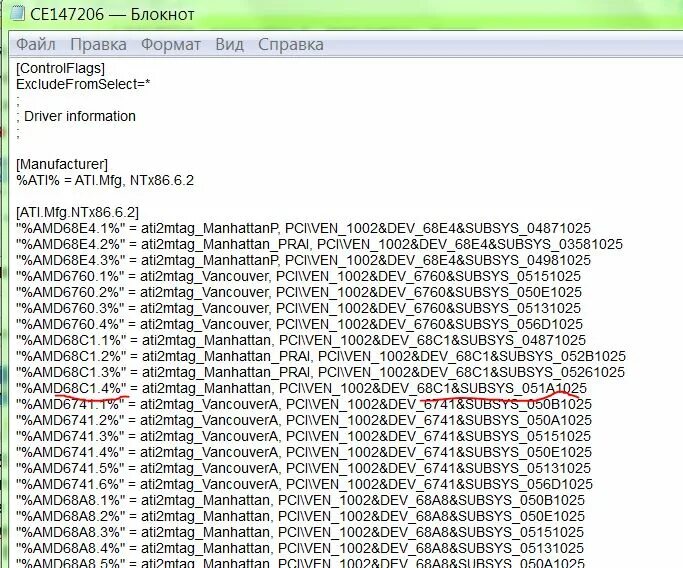Open the Файл menu

36,44
